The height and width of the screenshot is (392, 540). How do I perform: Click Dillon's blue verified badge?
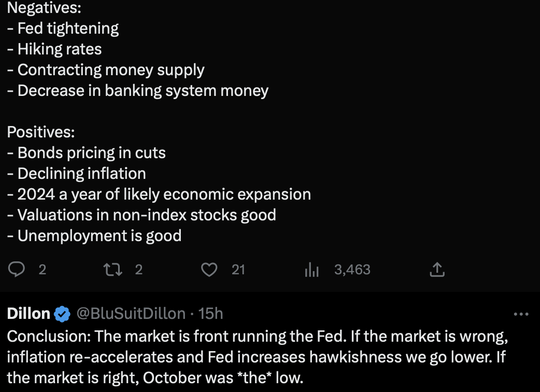pos(62,314)
